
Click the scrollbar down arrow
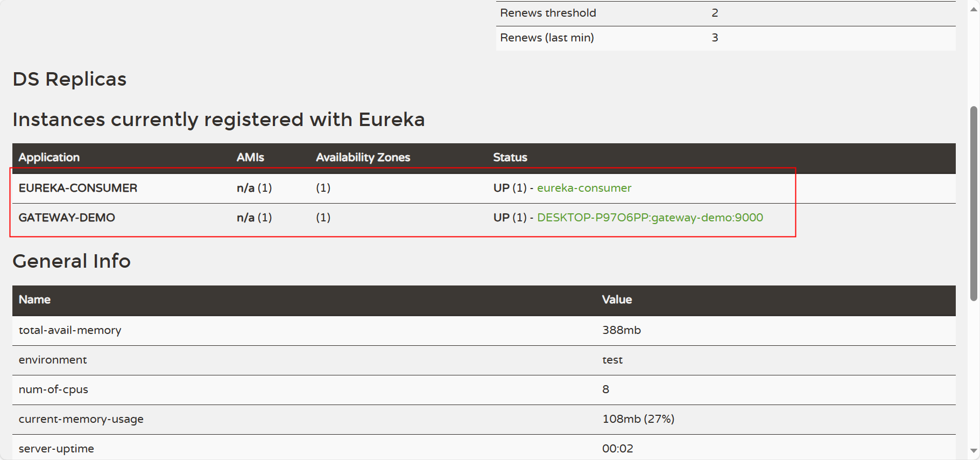click(x=974, y=451)
